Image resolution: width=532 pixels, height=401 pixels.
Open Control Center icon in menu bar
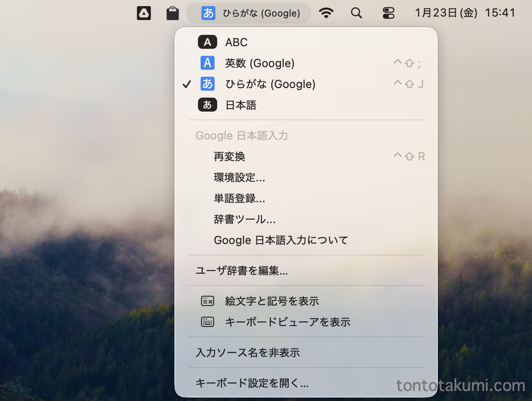[388, 14]
